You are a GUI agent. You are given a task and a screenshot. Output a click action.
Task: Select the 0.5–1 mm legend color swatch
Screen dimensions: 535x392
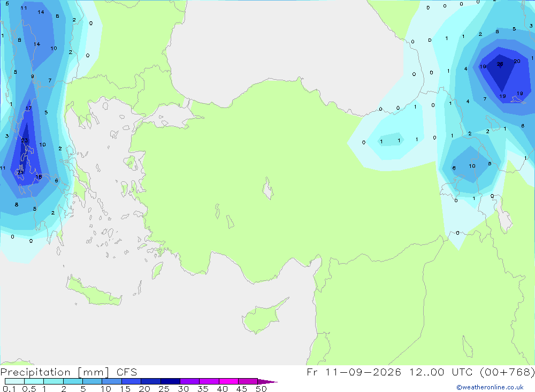(x=34, y=381)
